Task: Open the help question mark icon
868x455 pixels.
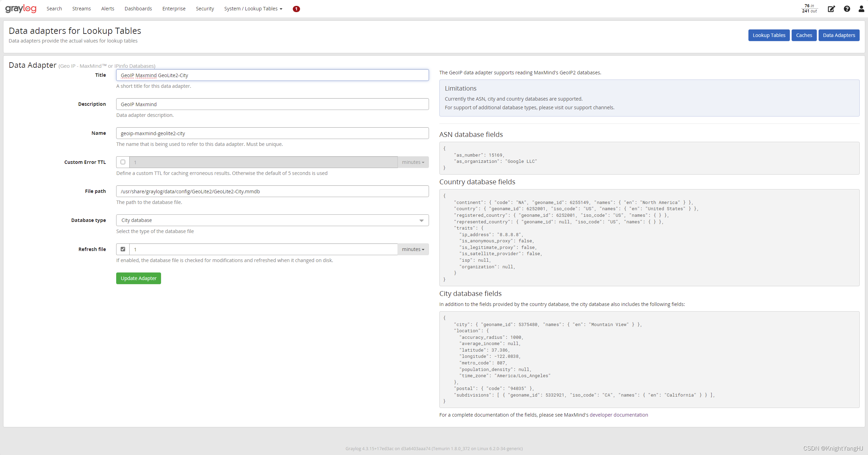Action: pos(847,9)
